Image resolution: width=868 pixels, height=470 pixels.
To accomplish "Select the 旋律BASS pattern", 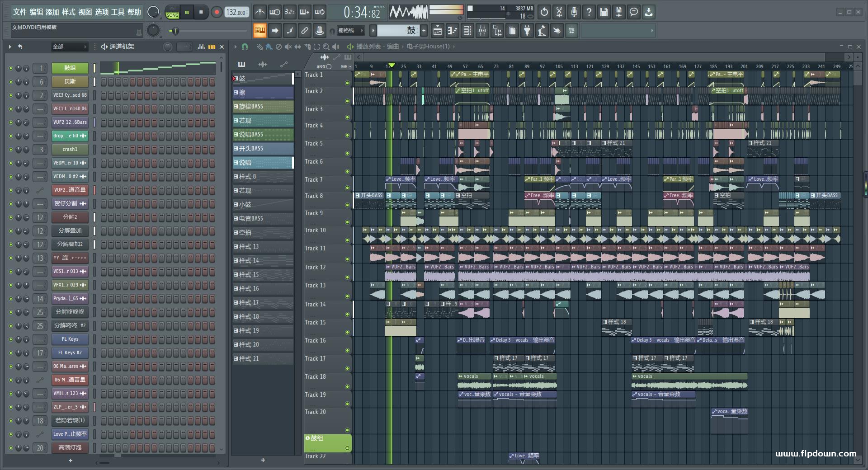I will (263, 107).
